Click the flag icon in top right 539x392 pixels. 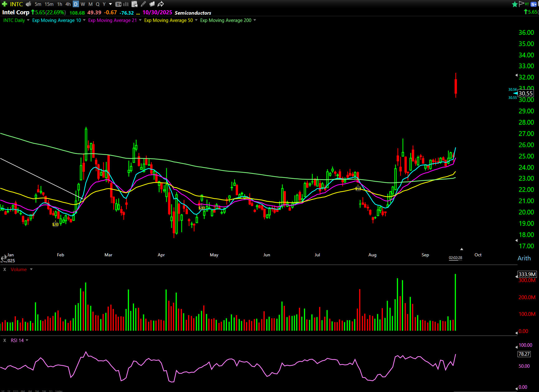(522, 4)
